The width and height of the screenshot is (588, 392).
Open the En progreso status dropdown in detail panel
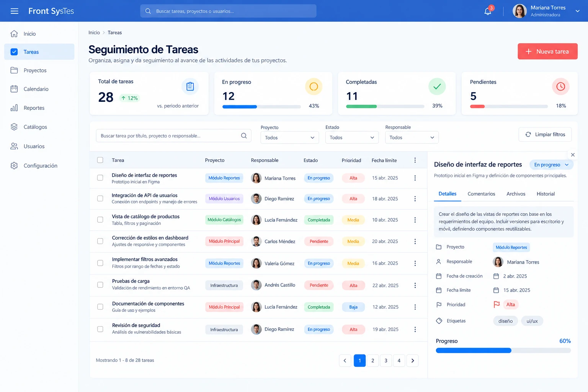(551, 165)
